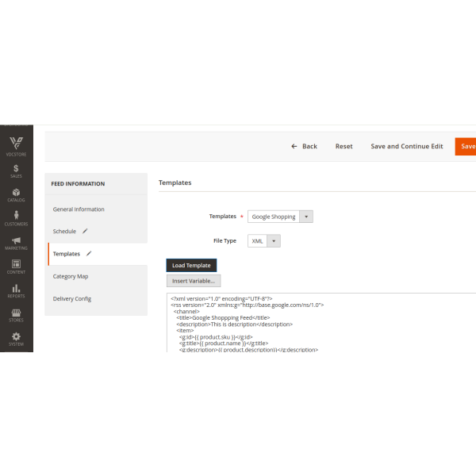
Task: Go Back using the back arrow button
Action: (x=304, y=147)
